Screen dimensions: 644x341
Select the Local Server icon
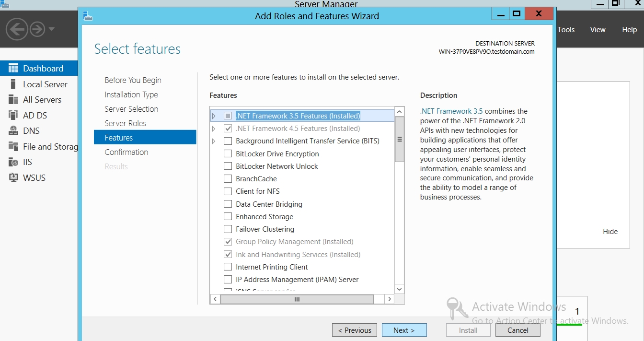[x=13, y=84]
